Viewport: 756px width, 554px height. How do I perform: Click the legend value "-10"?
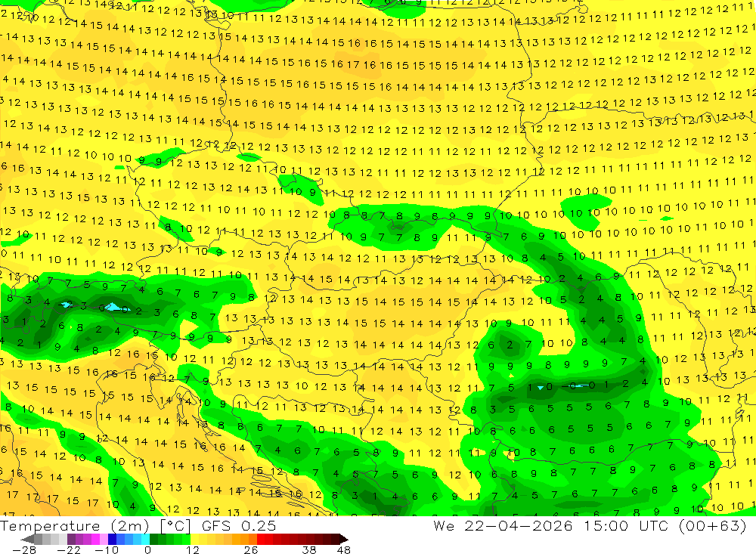coord(107,549)
